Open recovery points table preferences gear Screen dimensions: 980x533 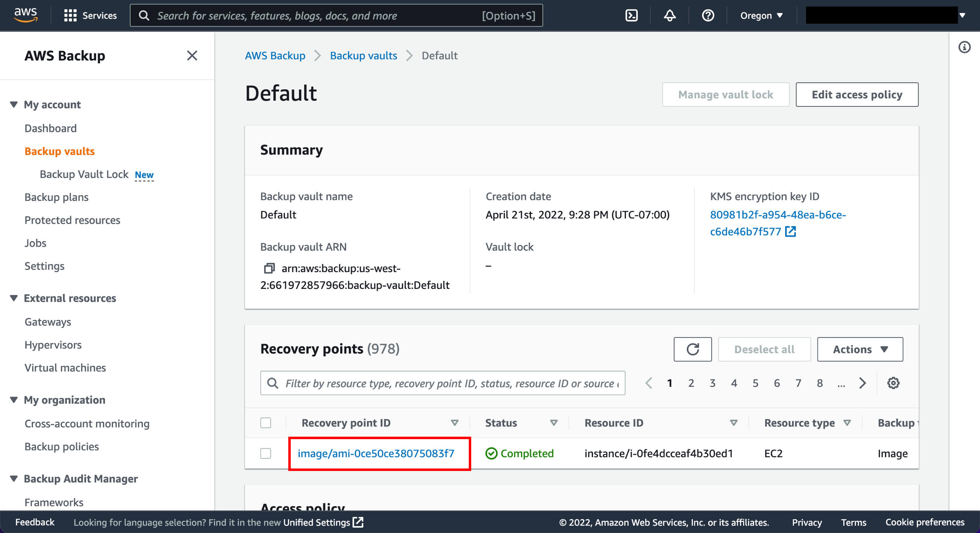[893, 383]
